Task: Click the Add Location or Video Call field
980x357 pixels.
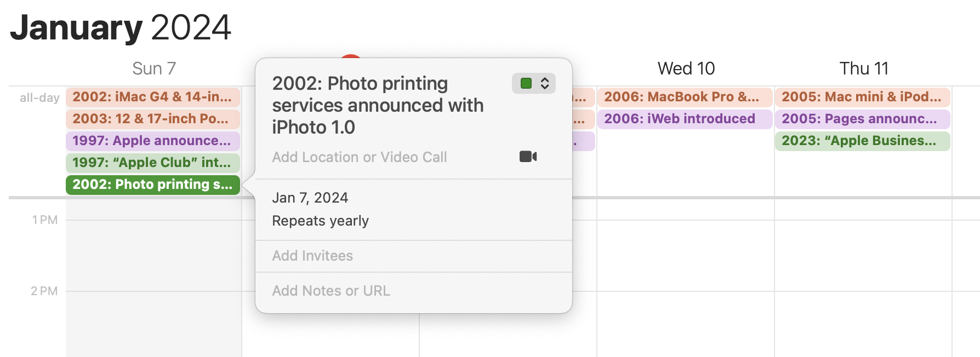Action: [360, 157]
